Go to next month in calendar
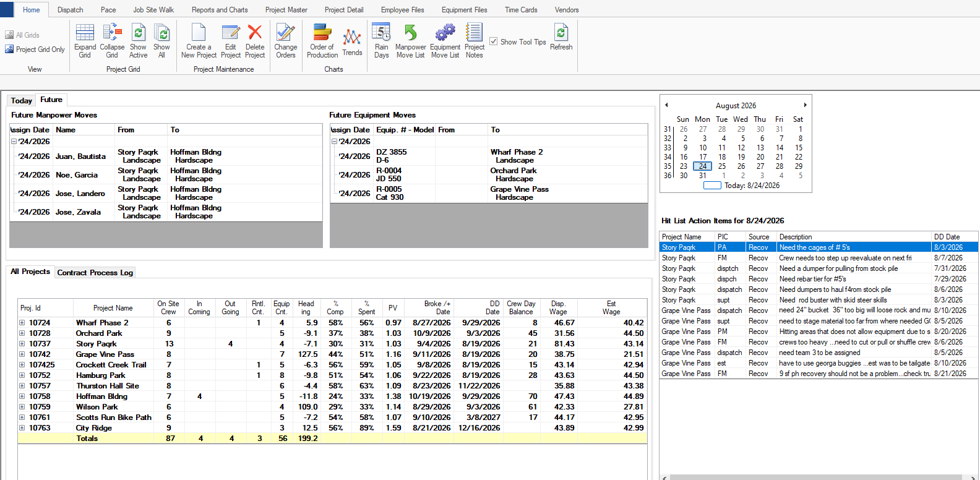 805,105
